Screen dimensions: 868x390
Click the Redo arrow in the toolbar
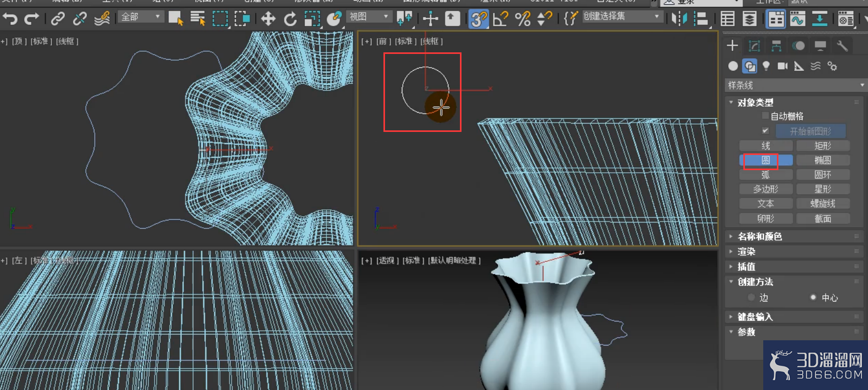pyautogui.click(x=31, y=19)
